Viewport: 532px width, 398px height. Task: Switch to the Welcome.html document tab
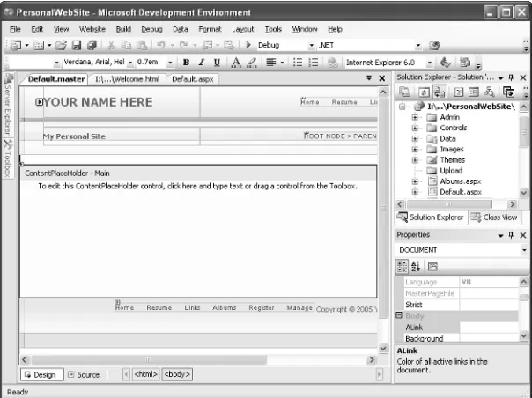pyautogui.click(x=127, y=79)
